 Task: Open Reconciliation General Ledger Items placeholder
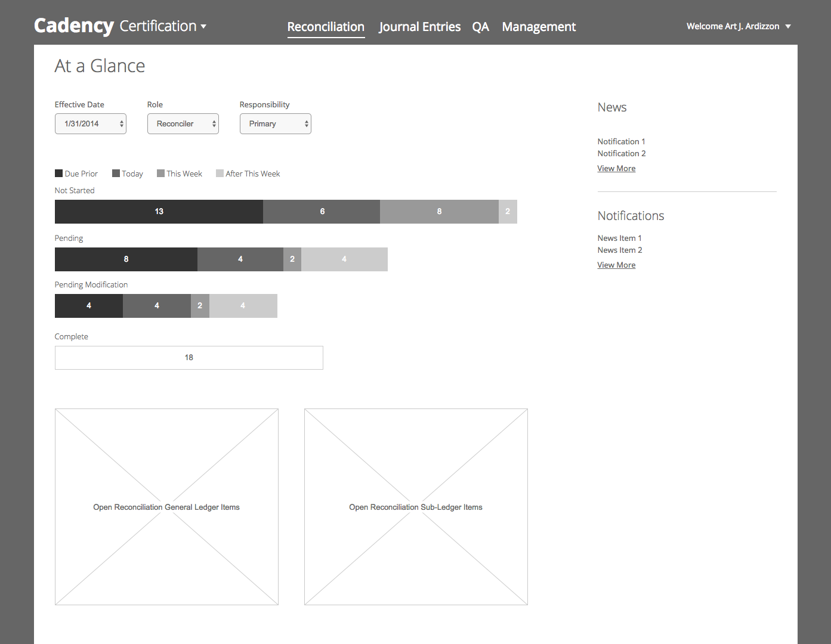166,506
